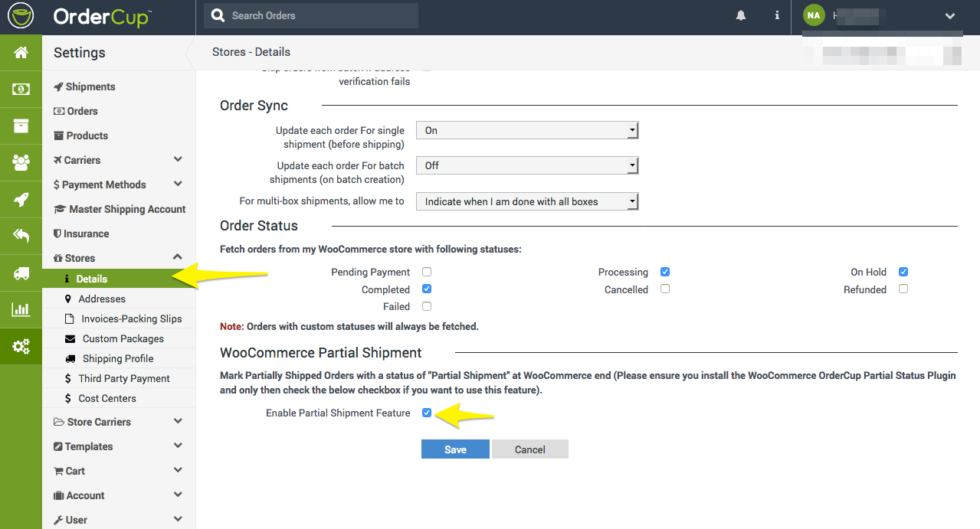Image resolution: width=980 pixels, height=529 pixels.
Task: Click the search magnifier icon
Action: (218, 15)
